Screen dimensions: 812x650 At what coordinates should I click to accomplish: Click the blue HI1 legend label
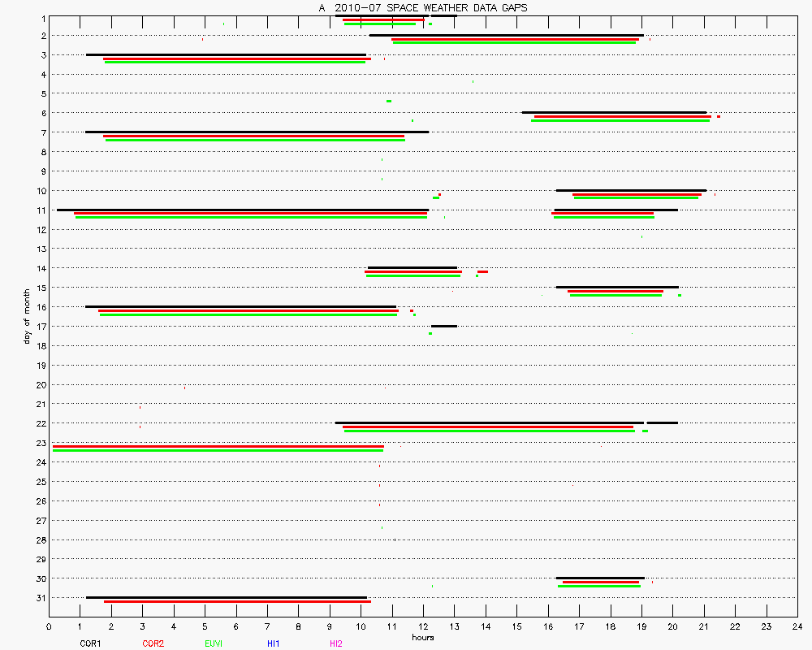pos(273,643)
